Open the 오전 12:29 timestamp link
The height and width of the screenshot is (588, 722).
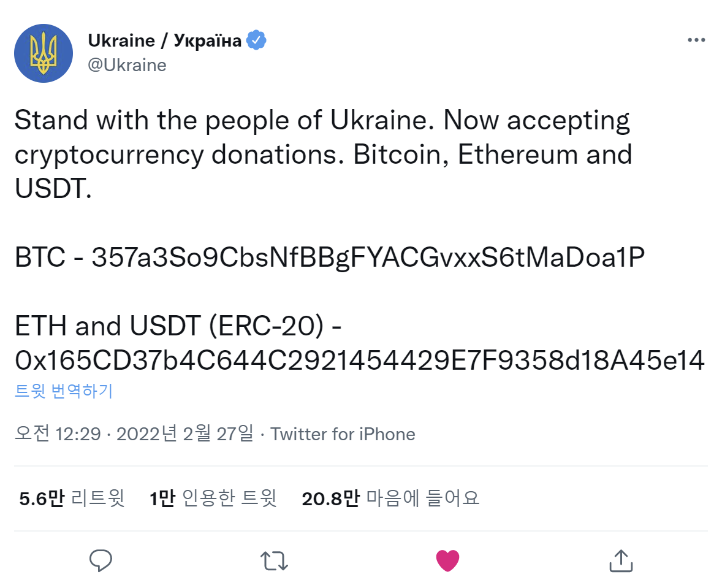58,433
